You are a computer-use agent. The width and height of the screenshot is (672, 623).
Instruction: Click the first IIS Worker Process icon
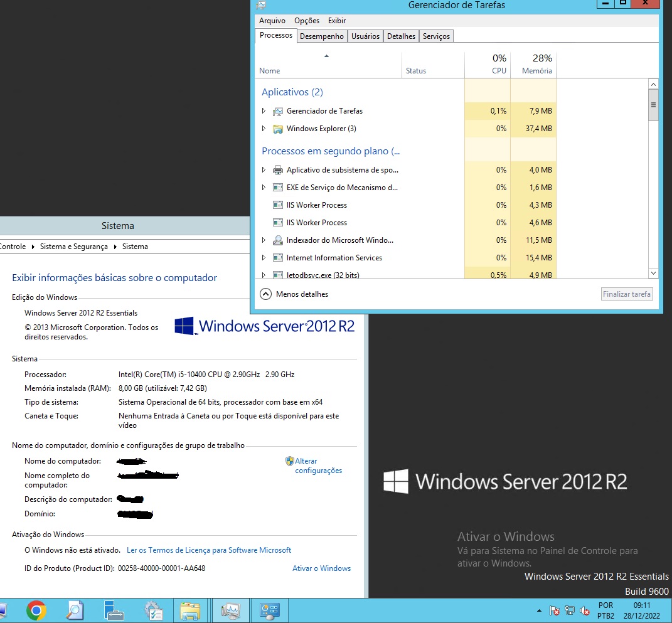click(x=278, y=205)
